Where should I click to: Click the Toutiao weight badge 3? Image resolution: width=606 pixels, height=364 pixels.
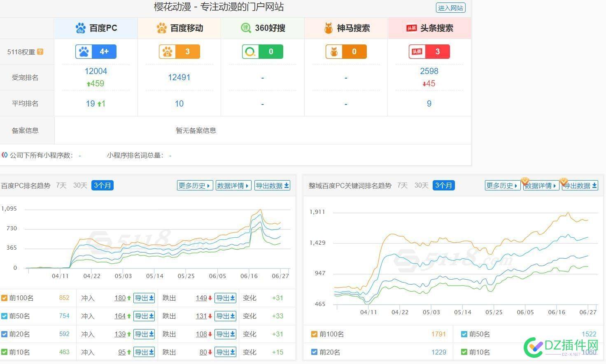[429, 51]
